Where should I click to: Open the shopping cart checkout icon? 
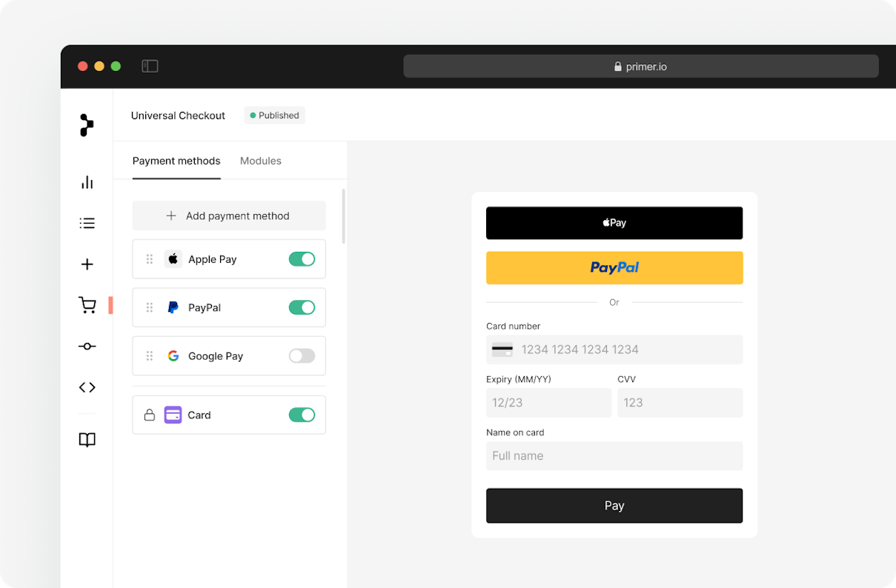click(87, 305)
